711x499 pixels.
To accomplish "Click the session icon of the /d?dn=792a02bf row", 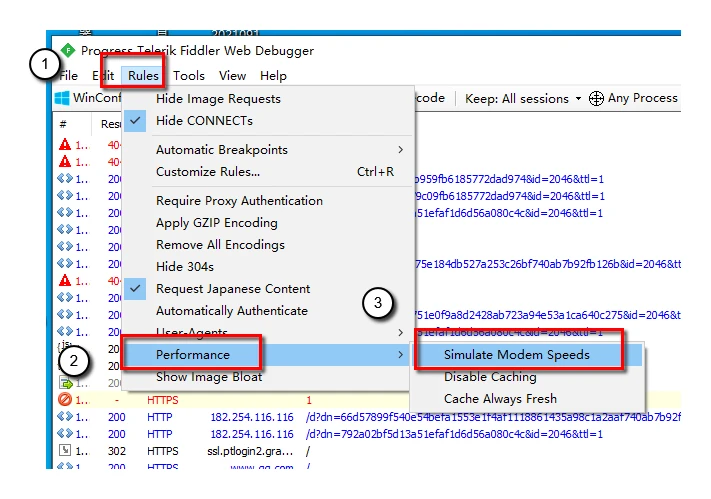I will tap(65, 434).
